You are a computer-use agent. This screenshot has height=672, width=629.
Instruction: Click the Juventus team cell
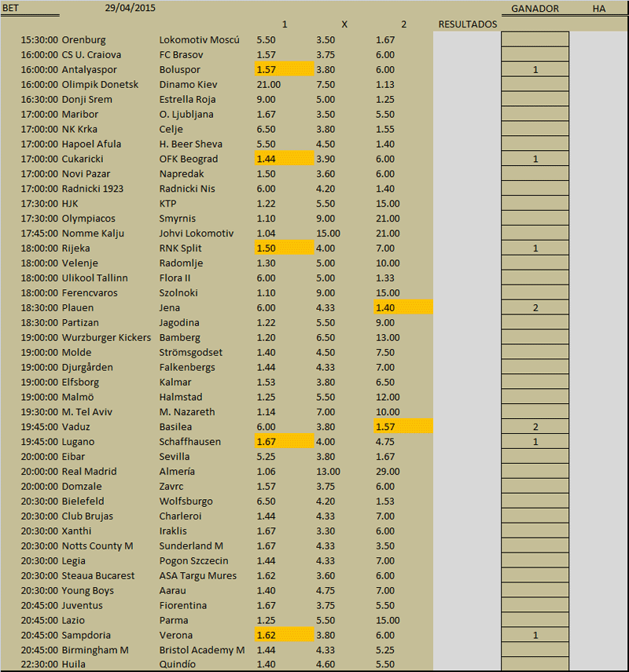[x=83, y=605]
